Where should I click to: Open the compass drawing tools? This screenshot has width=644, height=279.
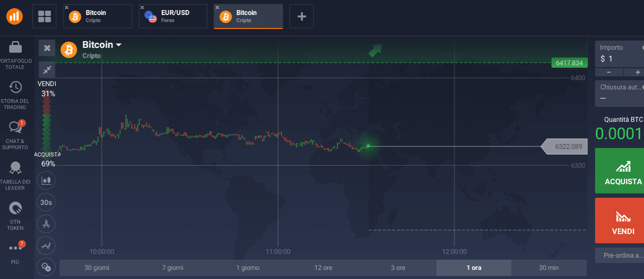46,224
